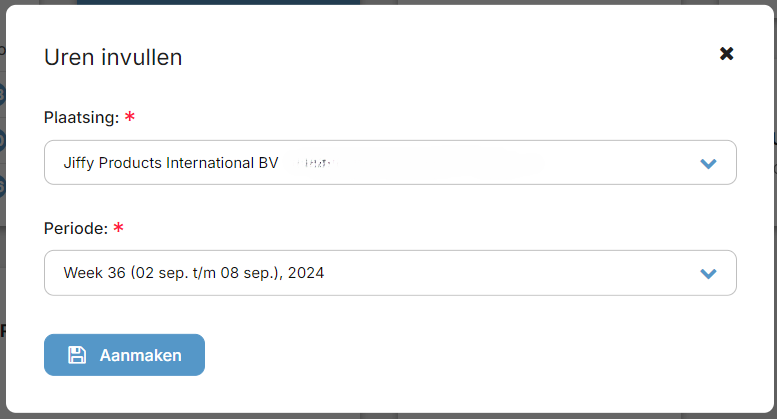Click the dark blue bar behind dialog
The height and width of the screenshot is (419, 777).
tap(219, 2)
